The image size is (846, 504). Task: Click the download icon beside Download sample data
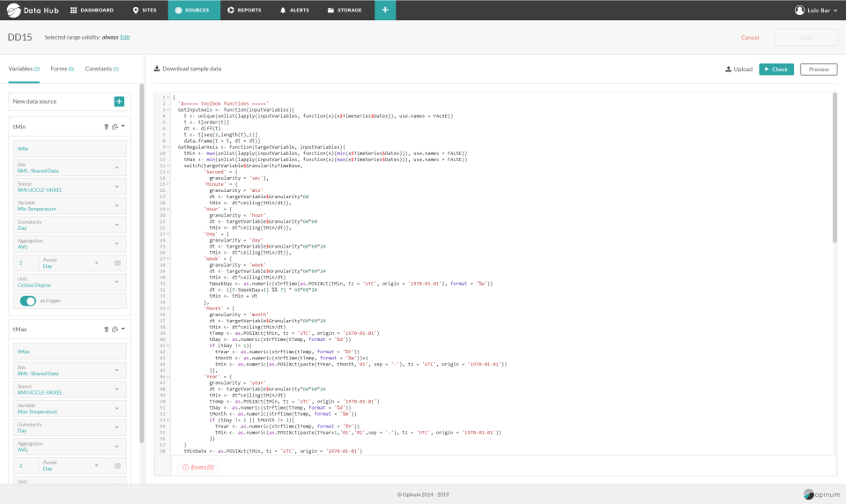[157, 69]
